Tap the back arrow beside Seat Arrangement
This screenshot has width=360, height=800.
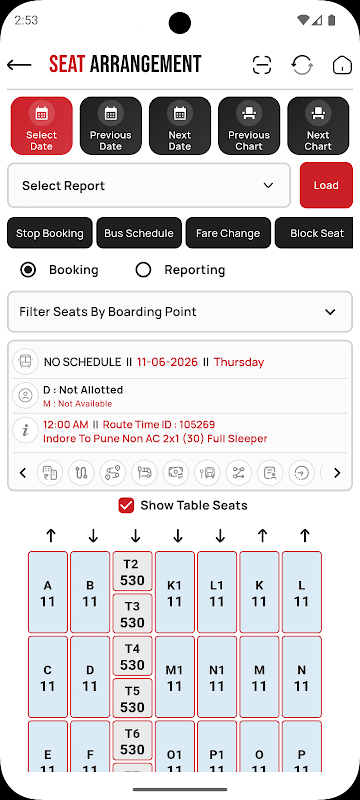(x=19, y=65)
